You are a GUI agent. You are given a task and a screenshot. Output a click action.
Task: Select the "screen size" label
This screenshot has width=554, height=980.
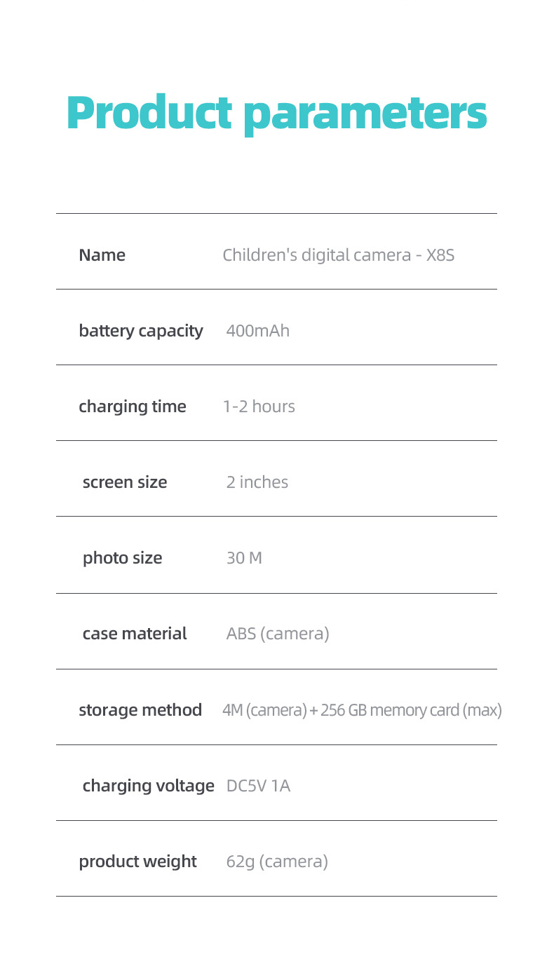pyautogui.click(x=125, y=482)
